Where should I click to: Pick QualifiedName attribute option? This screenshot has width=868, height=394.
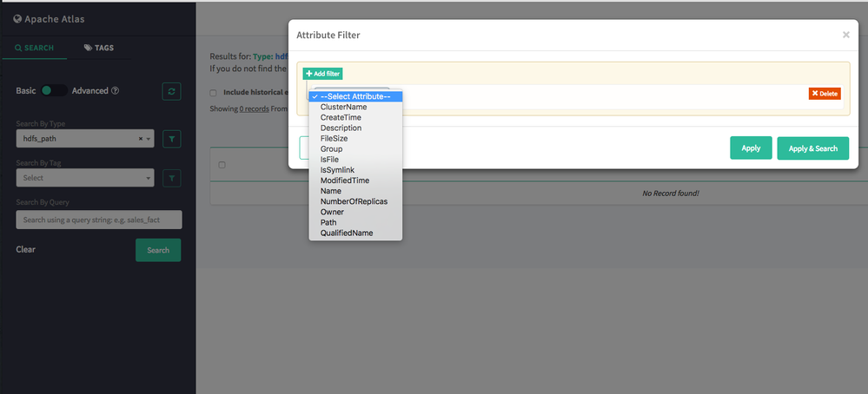point(355,233)
